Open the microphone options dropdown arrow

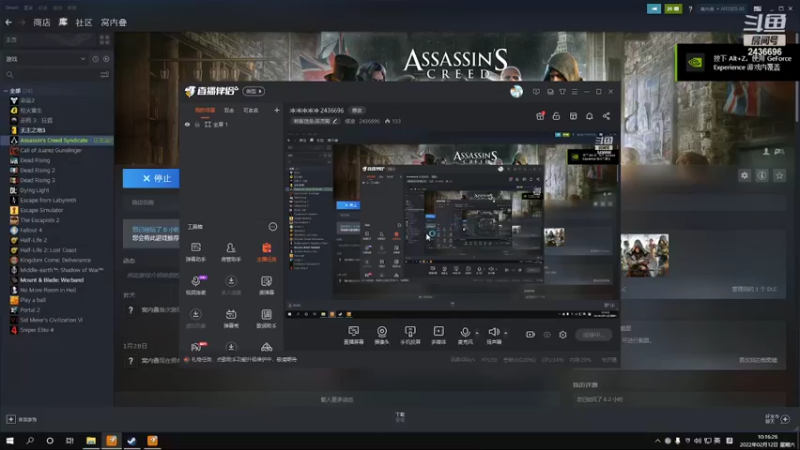tap(477, 333)
